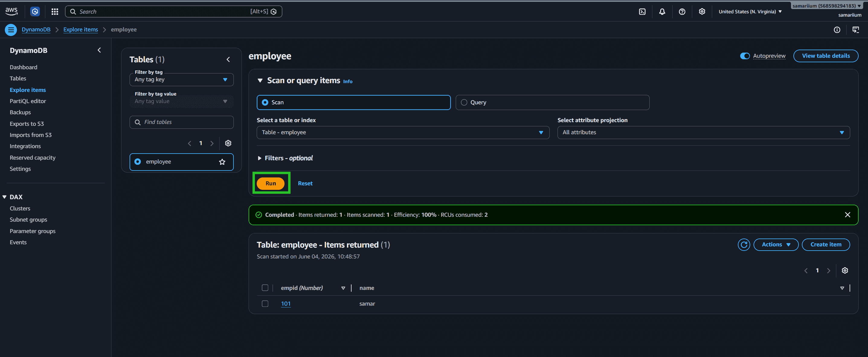Open the Filter by tag dropdown

point(181,80)
